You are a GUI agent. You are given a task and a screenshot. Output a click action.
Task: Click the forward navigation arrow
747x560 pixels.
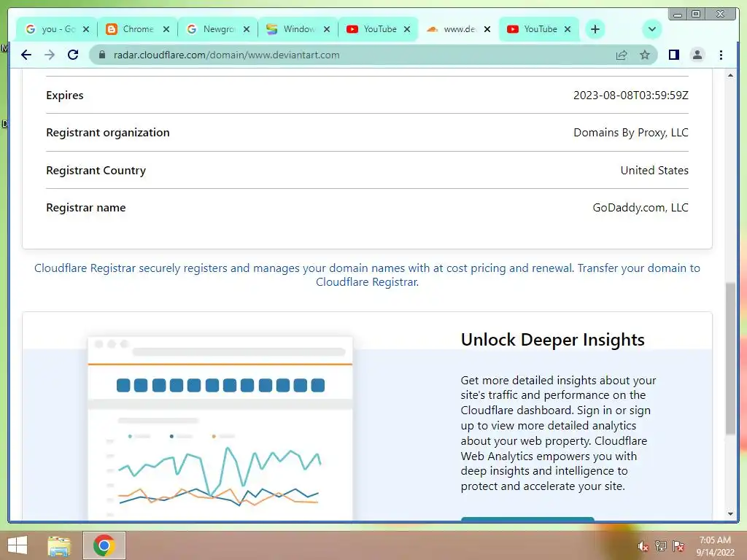pos(50,55)
